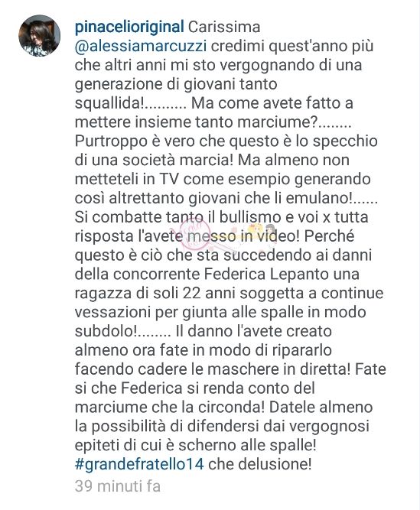Click the '39 minuti fa' timestamp
420x510 pixels.
(118, 486)
